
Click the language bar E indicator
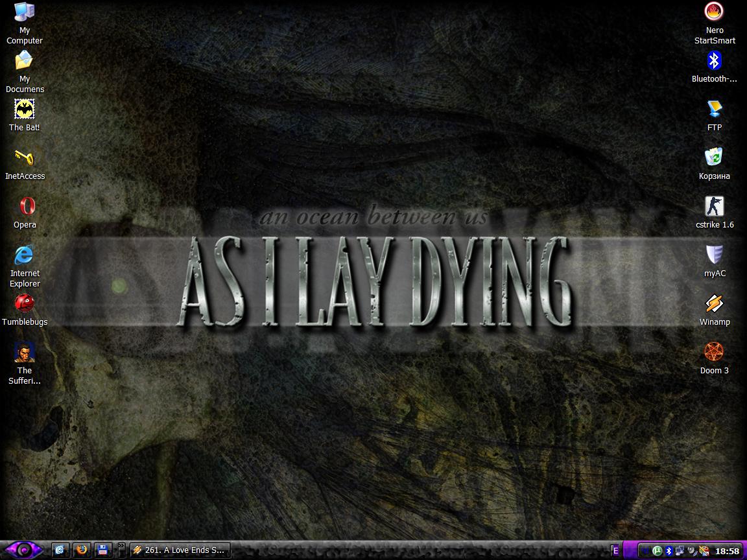tap(616, 550)
